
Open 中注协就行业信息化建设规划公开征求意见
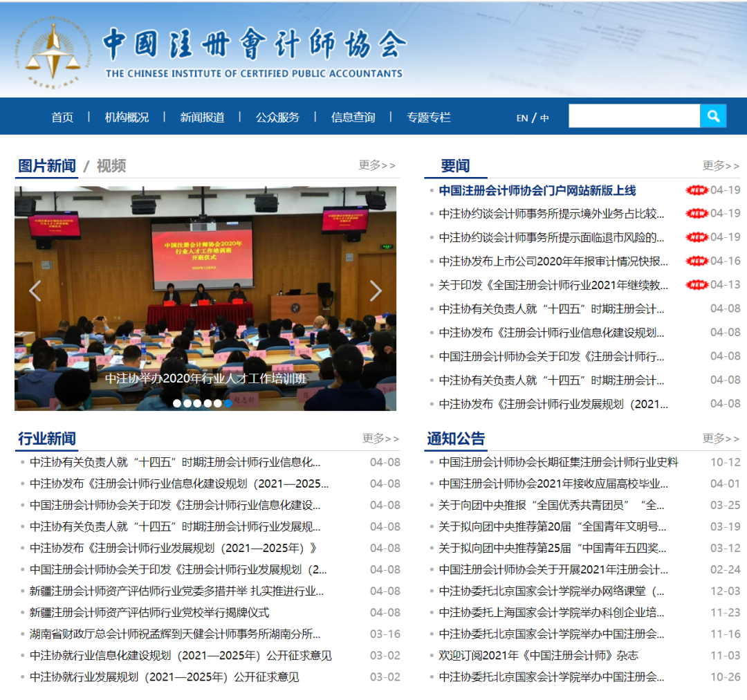point(181,655)
